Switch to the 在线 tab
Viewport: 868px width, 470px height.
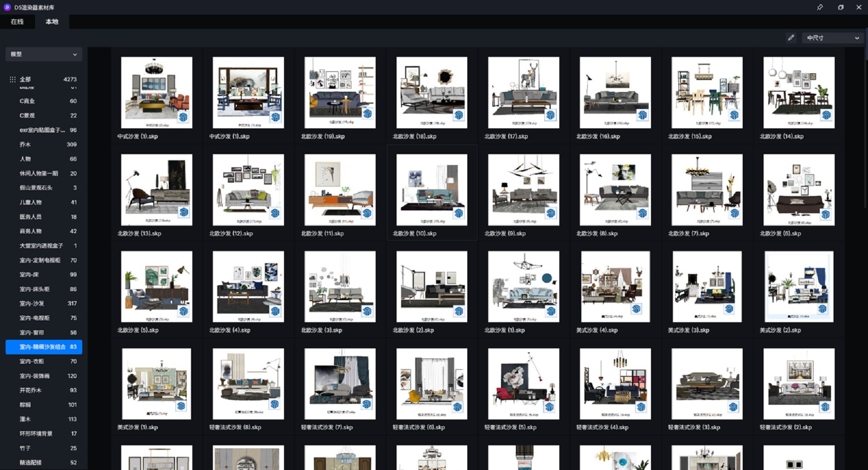[x=17, y=22]
